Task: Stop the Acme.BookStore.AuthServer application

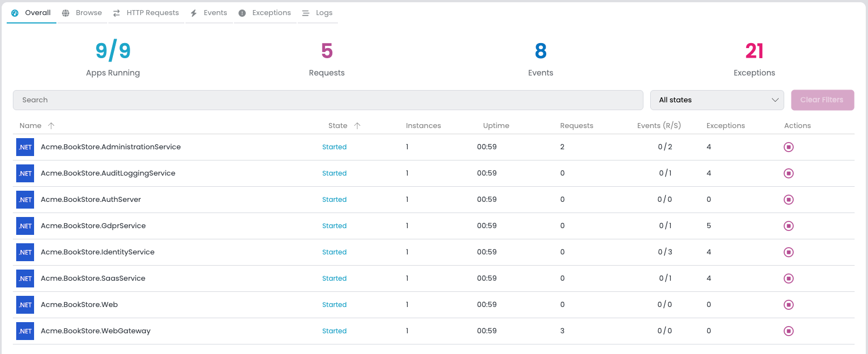Action: 788,200
